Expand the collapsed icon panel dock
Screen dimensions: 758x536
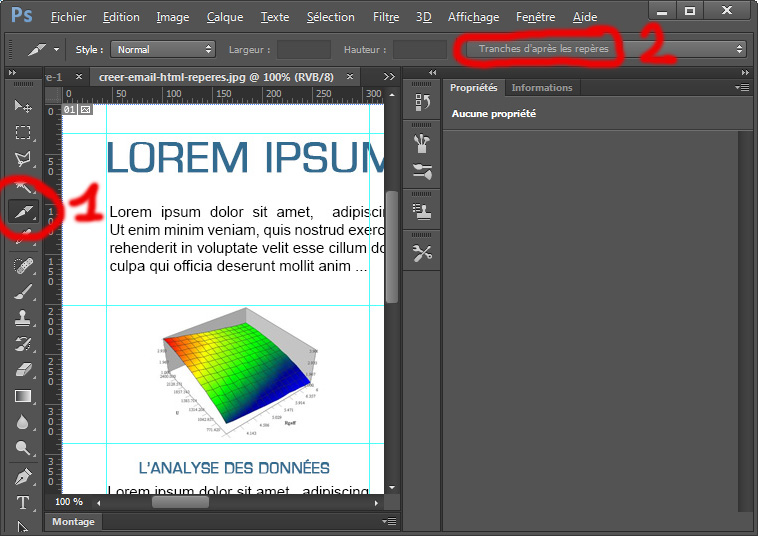(x=433, y=72)
